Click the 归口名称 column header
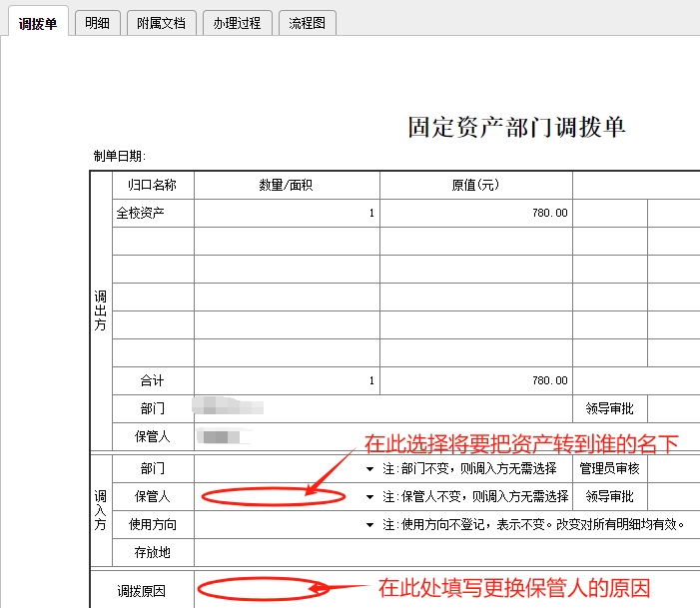This screenshot has width=700, height=608. 152,185
